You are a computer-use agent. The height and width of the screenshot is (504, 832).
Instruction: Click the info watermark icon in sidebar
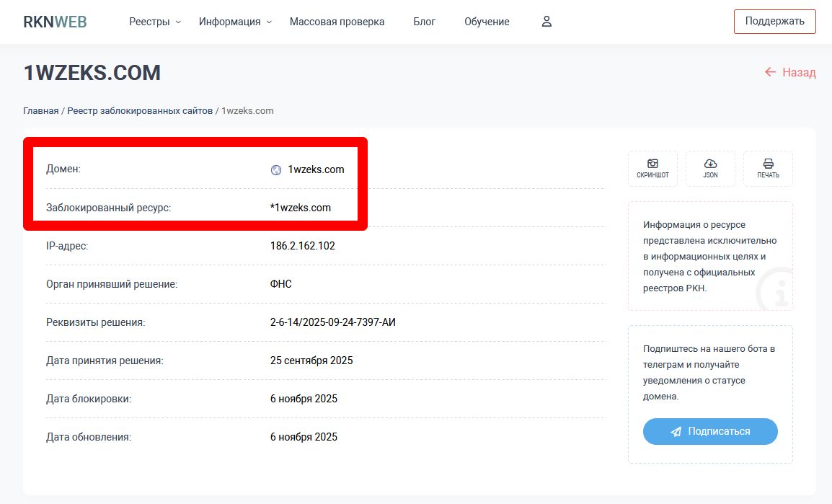775,290
